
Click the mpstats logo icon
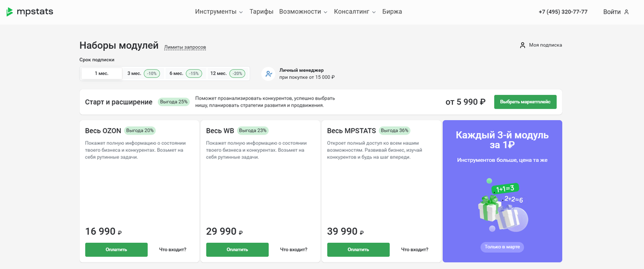10,12
